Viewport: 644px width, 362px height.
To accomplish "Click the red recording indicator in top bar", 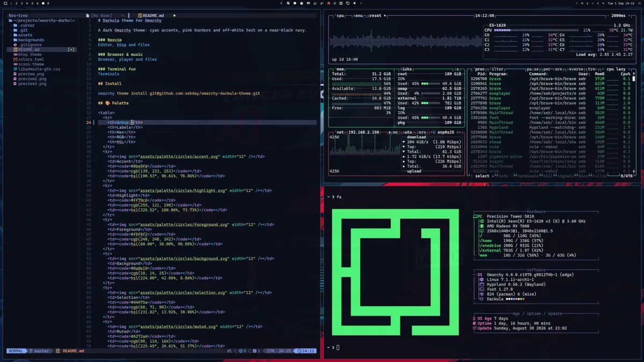I will 328,3.
